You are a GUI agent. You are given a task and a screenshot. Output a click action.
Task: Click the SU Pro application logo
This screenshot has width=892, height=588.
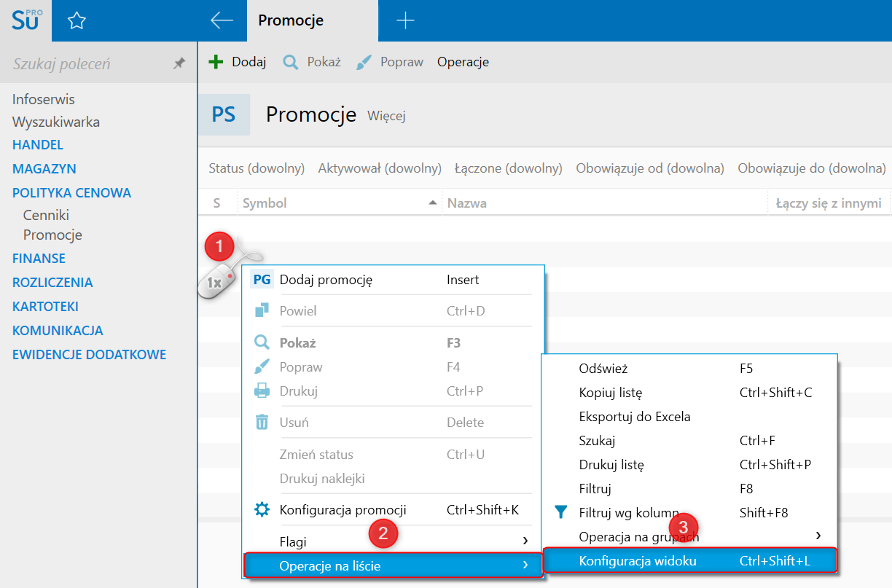tap(27, 20)
